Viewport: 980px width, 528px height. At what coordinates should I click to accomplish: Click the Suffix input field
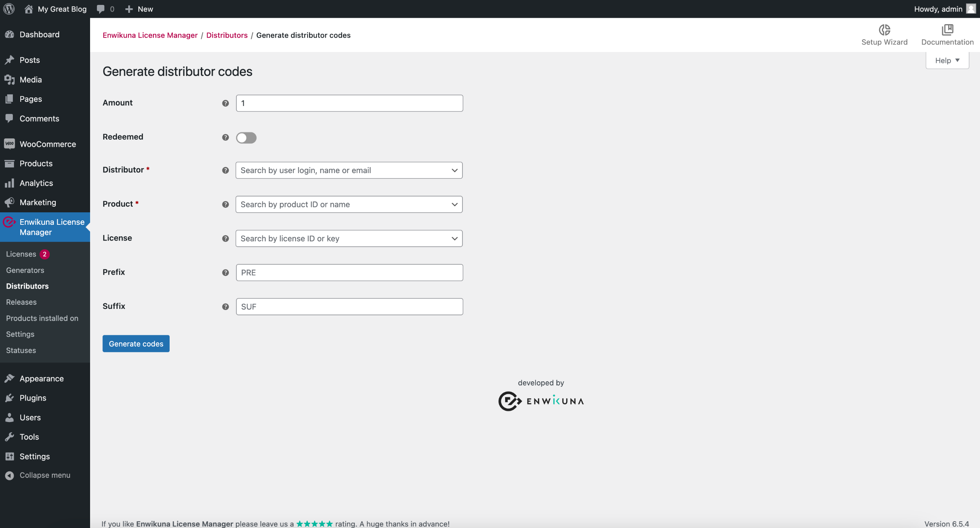coord(349,307)
